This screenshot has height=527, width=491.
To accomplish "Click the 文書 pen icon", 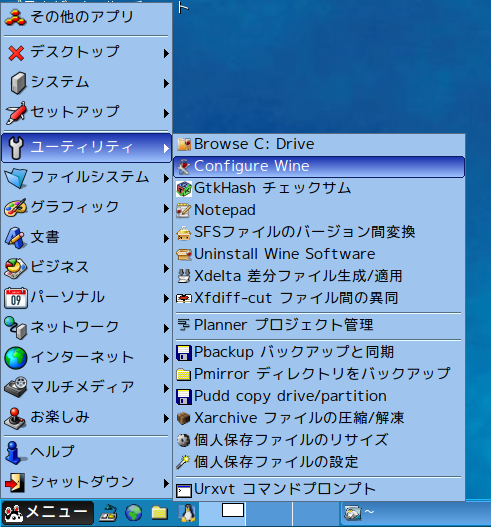I will 15,238.
